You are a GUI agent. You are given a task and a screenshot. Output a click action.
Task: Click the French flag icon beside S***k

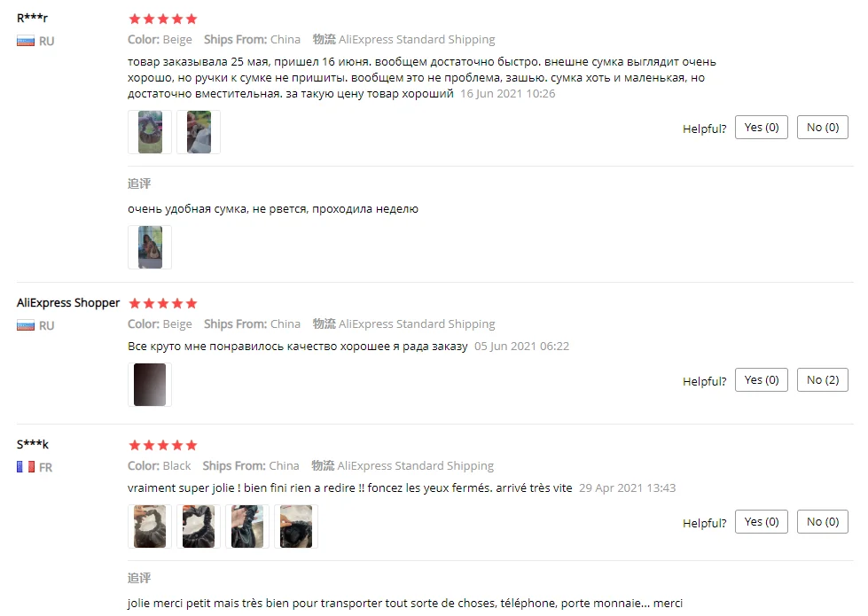(26, 467)
